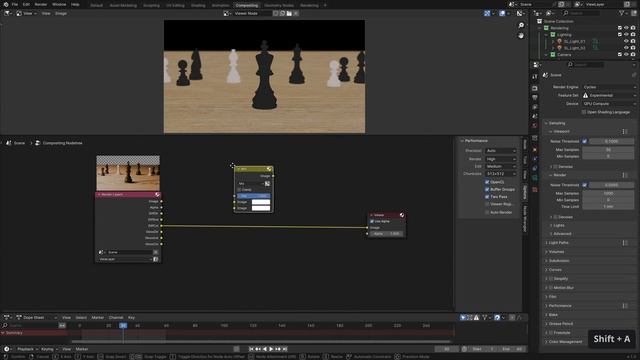Click the outliner filter funnel icon

622,13
